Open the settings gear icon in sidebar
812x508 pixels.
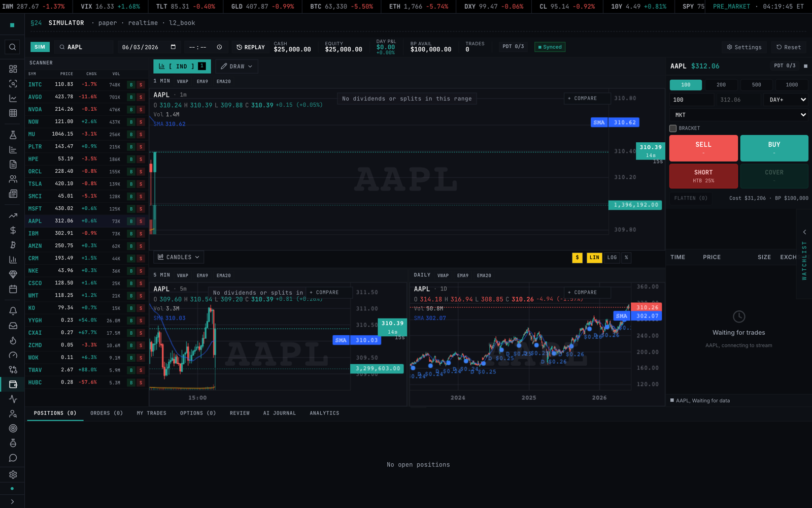tap(13, 474)
